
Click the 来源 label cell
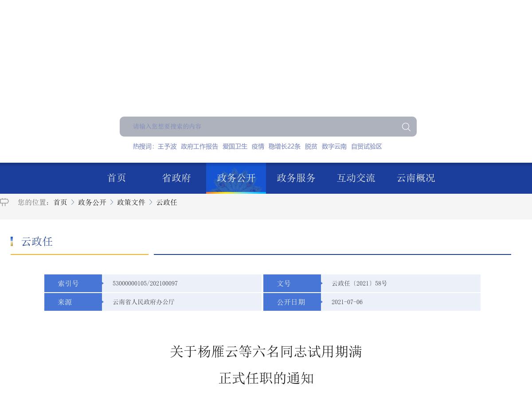[73, 302]
